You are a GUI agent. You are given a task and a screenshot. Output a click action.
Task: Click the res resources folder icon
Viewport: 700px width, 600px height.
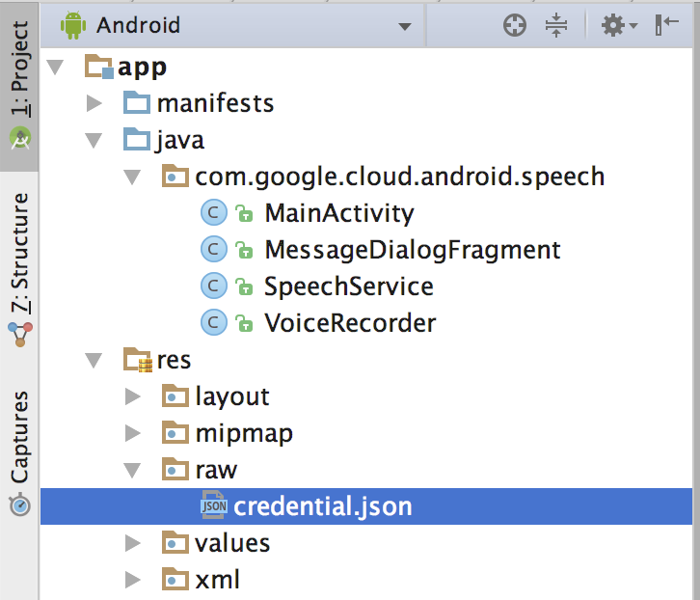coord(138,360)
